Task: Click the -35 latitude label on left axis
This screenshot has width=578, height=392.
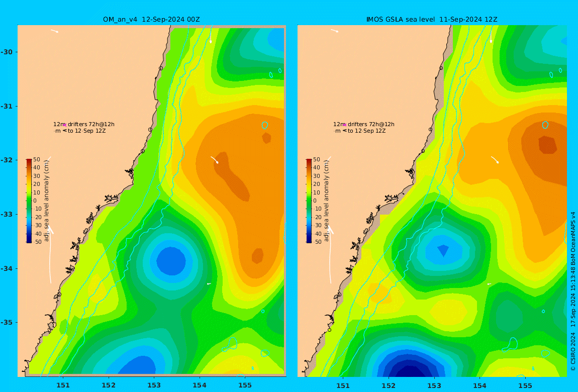Action: pyautogui.click(x=7, y=323)
